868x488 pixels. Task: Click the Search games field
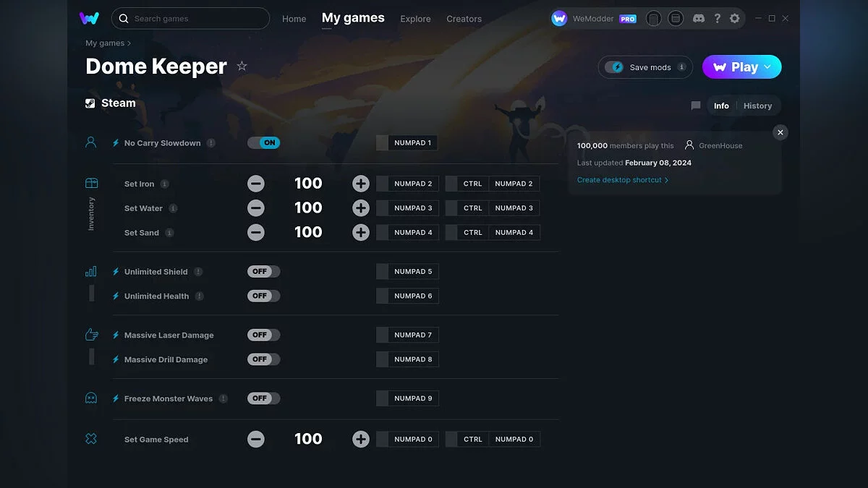[190, 18]
